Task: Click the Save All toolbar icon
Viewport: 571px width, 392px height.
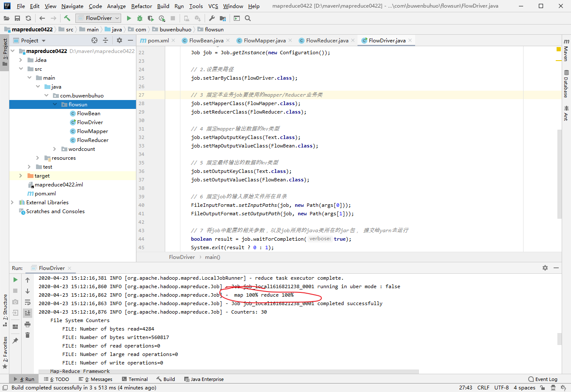Action: [17, 18]
